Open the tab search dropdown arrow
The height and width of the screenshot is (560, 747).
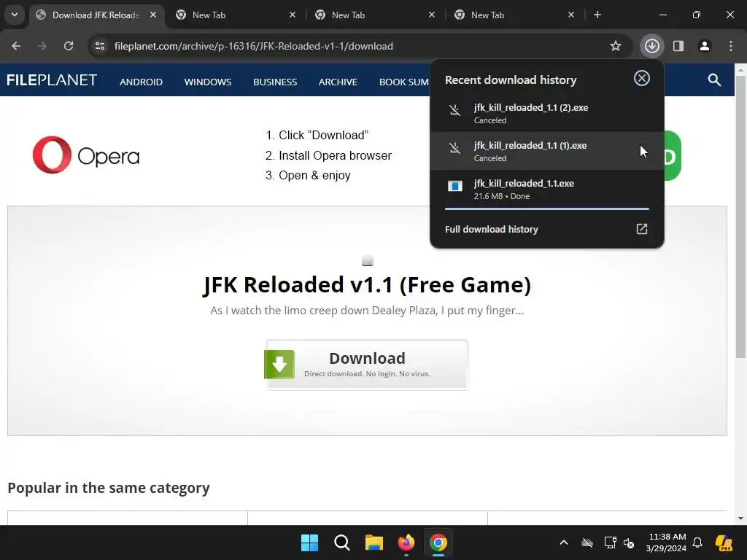tap(15, 15)
